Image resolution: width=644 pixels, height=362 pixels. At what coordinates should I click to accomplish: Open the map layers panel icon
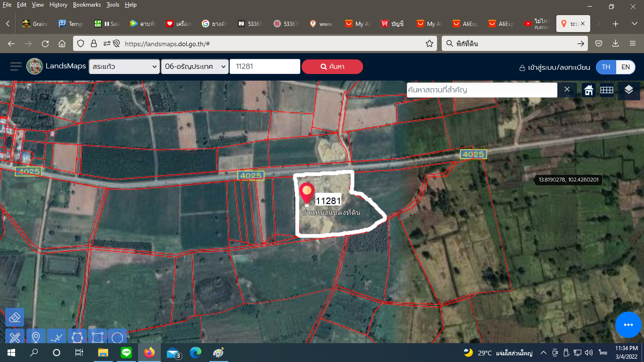click(x=628, y=90)
